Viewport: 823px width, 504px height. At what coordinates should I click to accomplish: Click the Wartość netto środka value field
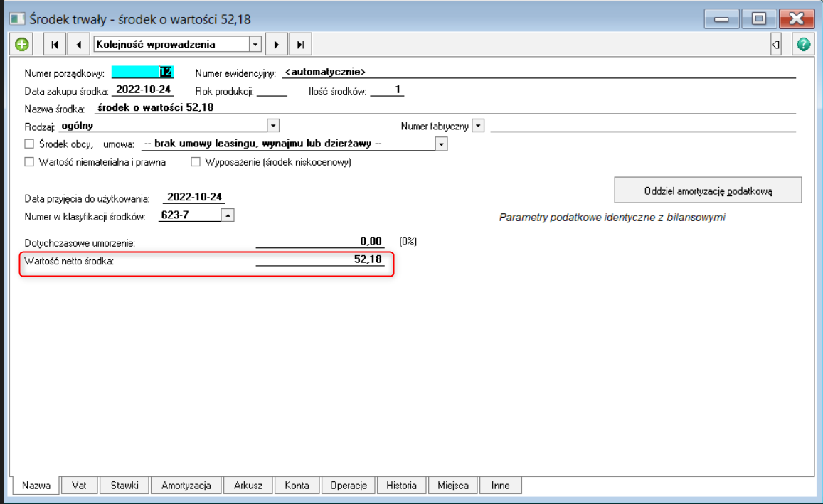pyautogui.click(x=320, y=259)
